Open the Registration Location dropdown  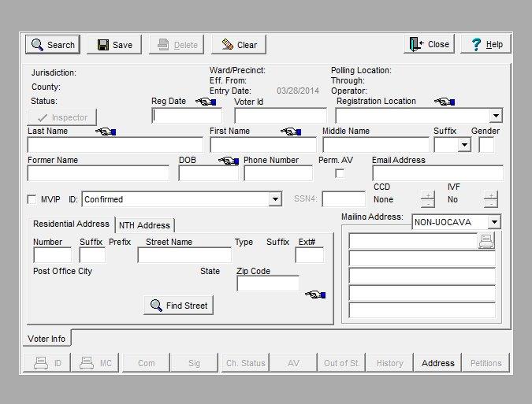pos(496,116)
